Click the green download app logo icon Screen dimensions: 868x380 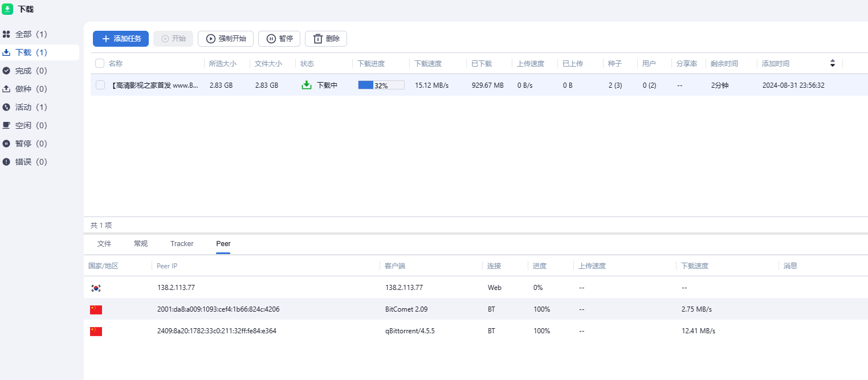7,9
